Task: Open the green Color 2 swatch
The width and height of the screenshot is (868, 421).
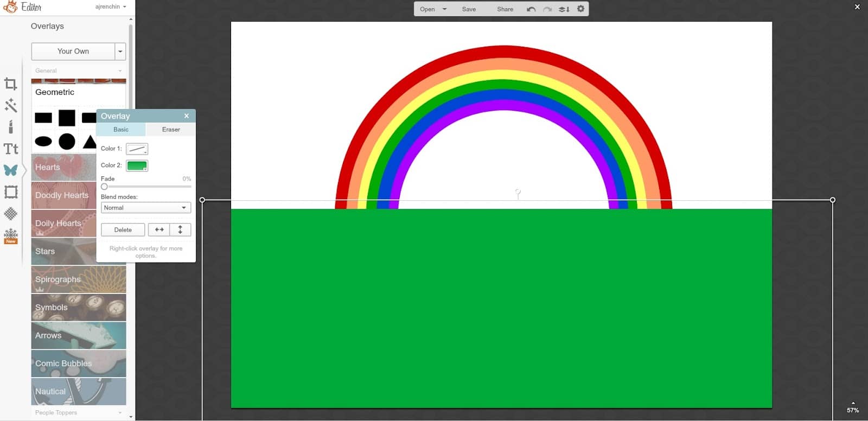Action: pyautogui.click(x=137, y=165)
